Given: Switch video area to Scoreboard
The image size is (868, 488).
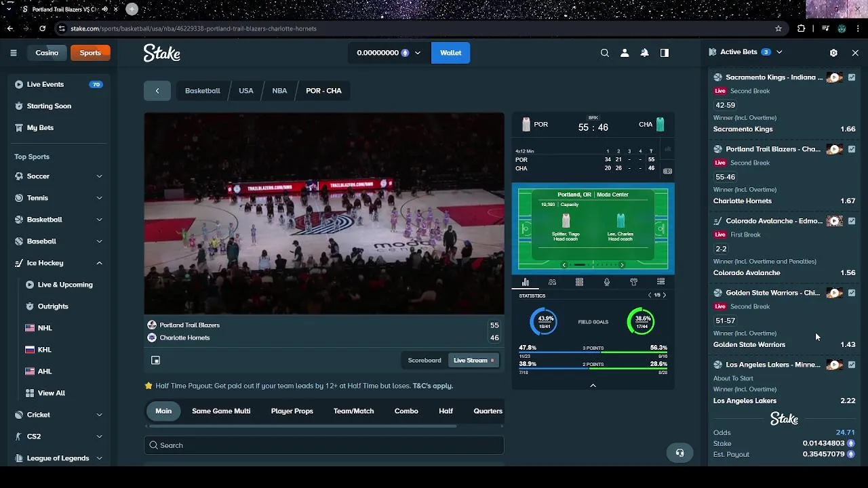Looking at the screenshot, I should pos(425,361).
